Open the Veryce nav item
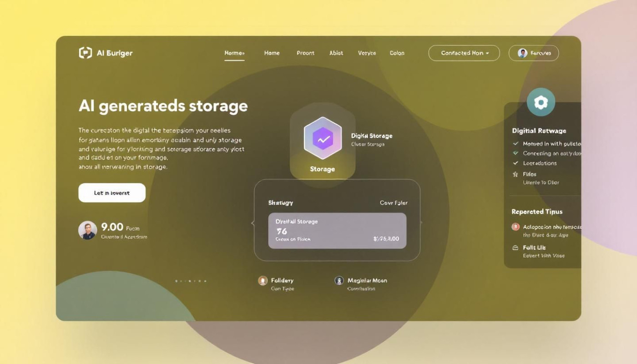This screenshot has height=364, width=637. click(x=367, y=53)
